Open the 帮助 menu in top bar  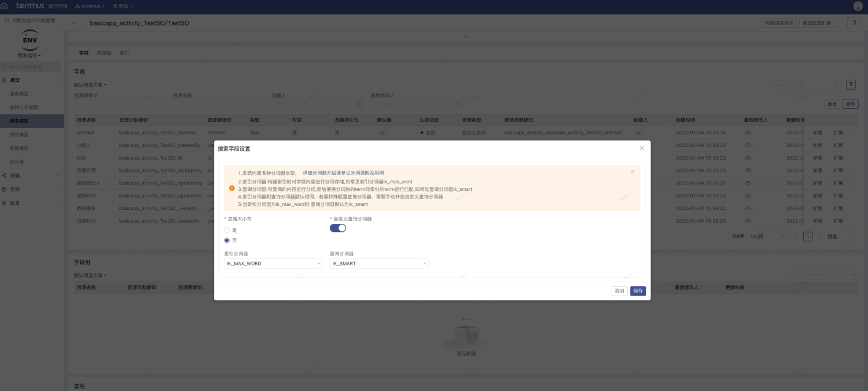pyautogui.click(x=123, y=6)
